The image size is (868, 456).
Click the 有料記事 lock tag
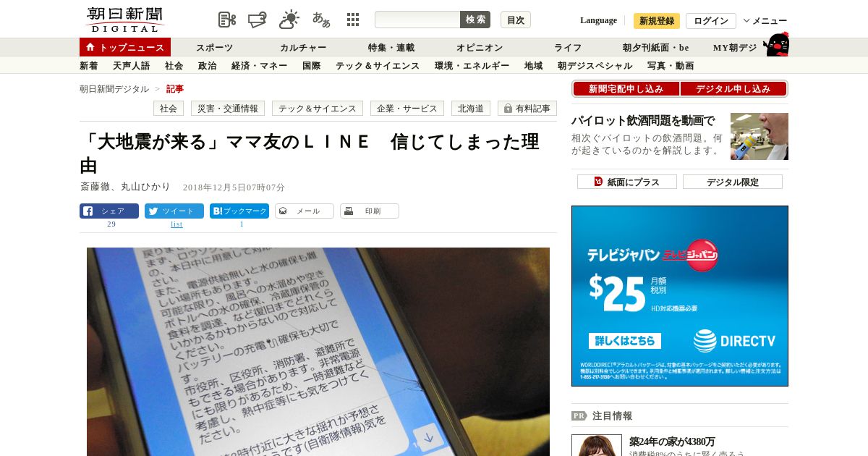point(527,109)
